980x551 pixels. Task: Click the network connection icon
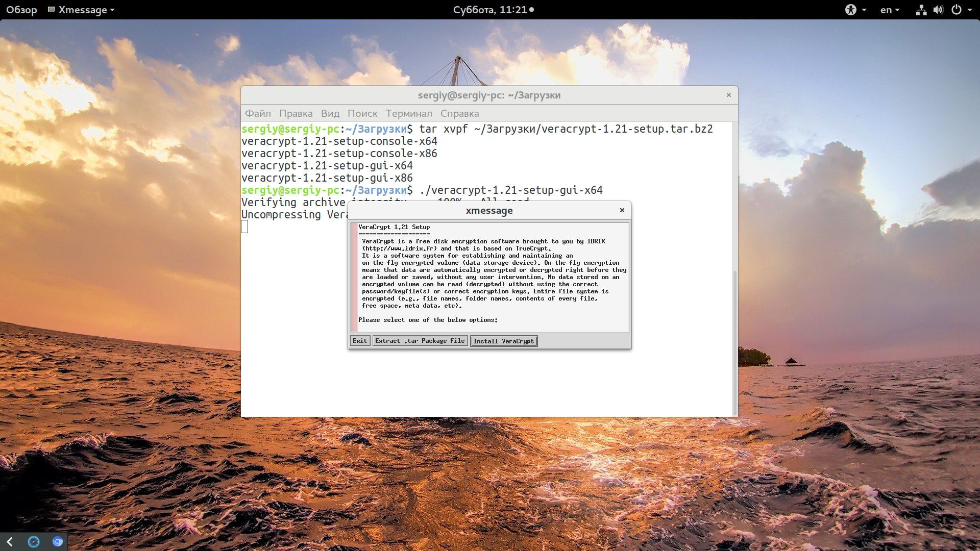click(921, 10)
